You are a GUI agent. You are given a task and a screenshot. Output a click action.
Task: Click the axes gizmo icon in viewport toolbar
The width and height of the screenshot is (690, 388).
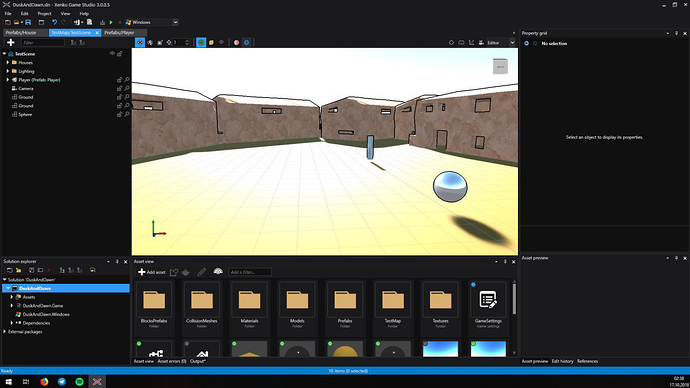471,42
